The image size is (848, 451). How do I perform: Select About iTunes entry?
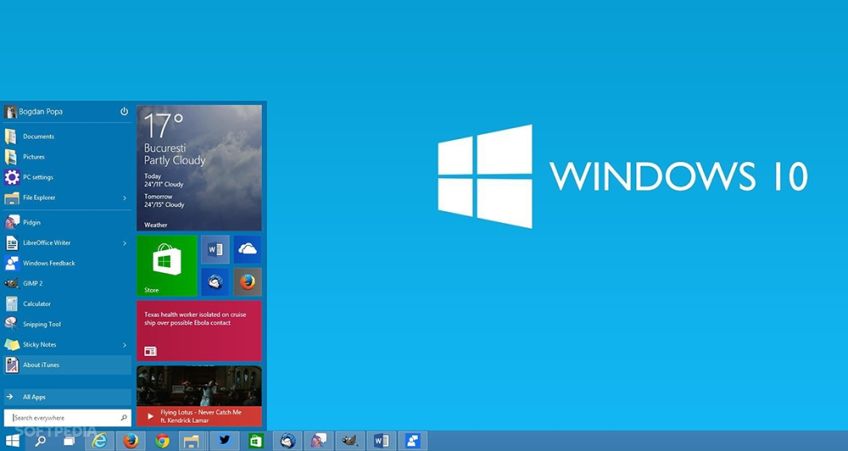(x=67, y=365)
